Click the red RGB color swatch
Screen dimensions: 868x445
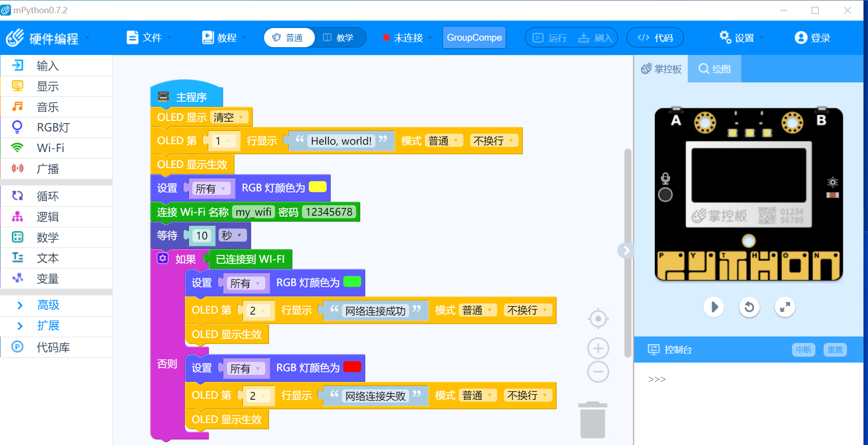point(352,367)
